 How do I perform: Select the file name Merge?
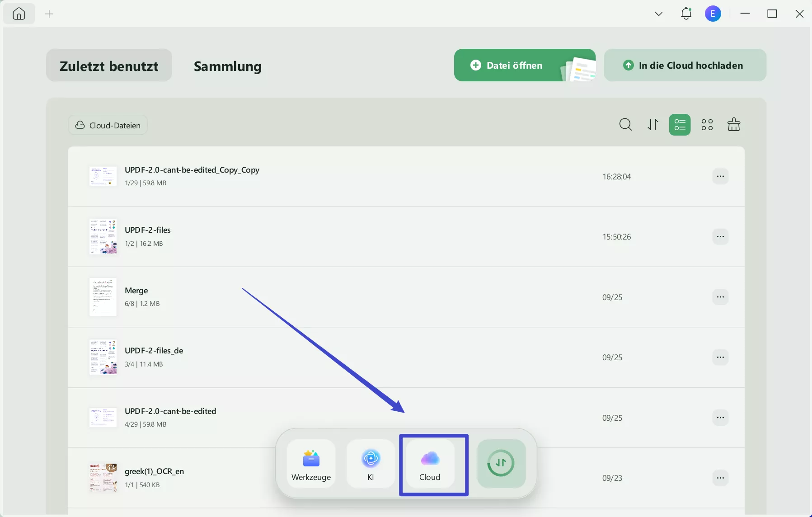[136, 291]
